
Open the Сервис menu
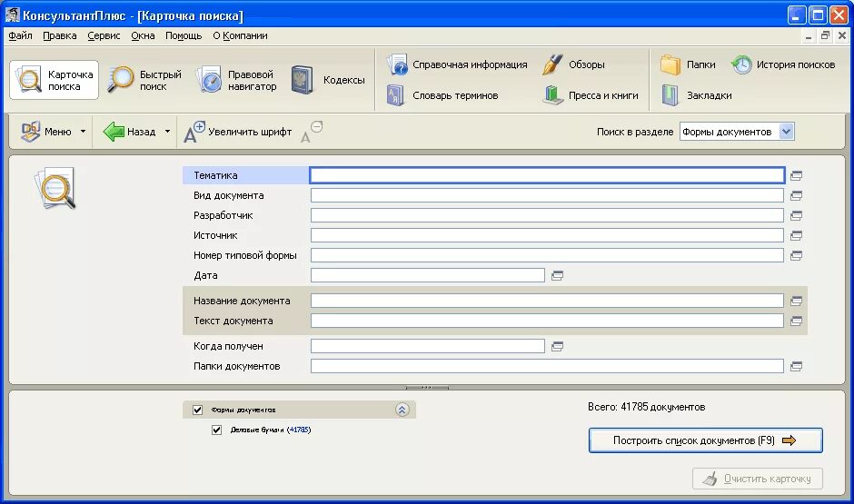[x=104, y=35]
